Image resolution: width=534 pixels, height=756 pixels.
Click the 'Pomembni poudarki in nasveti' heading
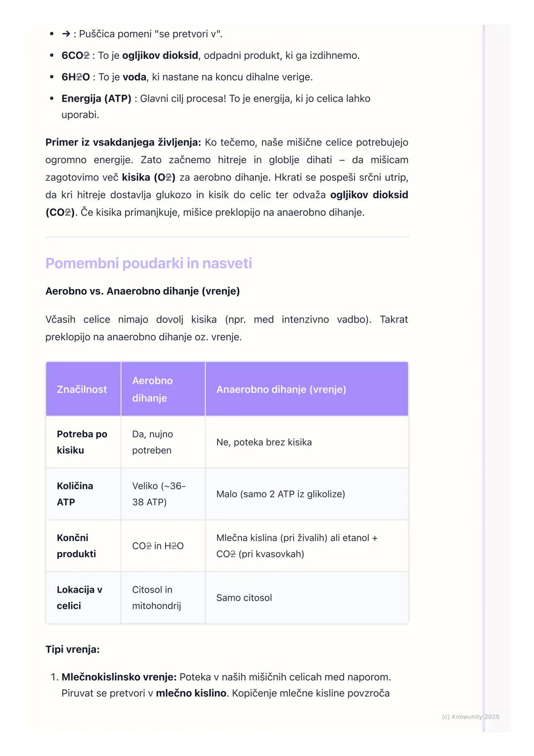point(148,263)
